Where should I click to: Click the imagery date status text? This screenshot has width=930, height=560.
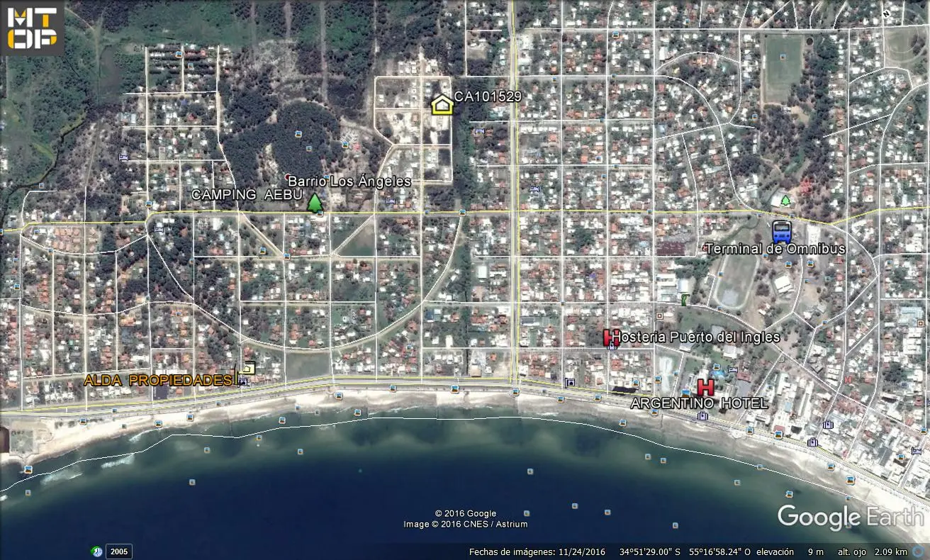[536, 551]
